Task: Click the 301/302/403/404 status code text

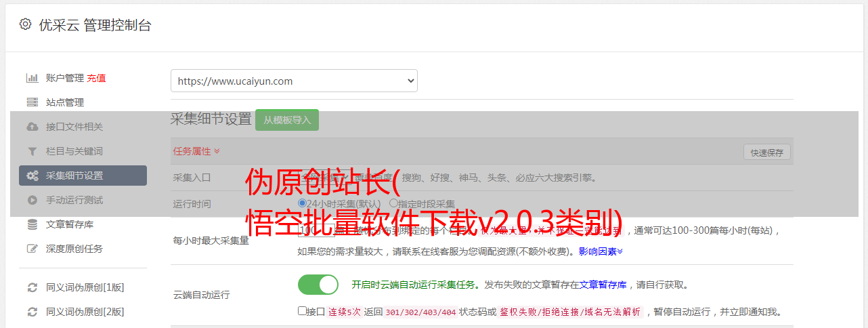Action: pos(420,312)
